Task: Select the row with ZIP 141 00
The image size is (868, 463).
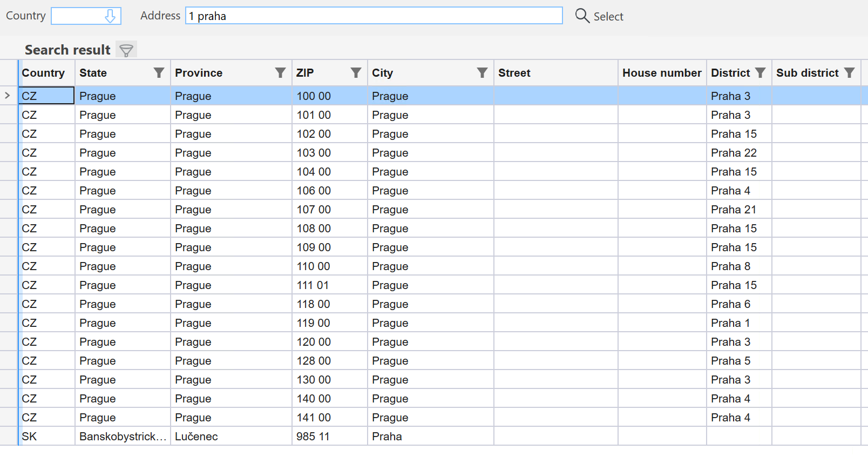Action: click(313, 418)
